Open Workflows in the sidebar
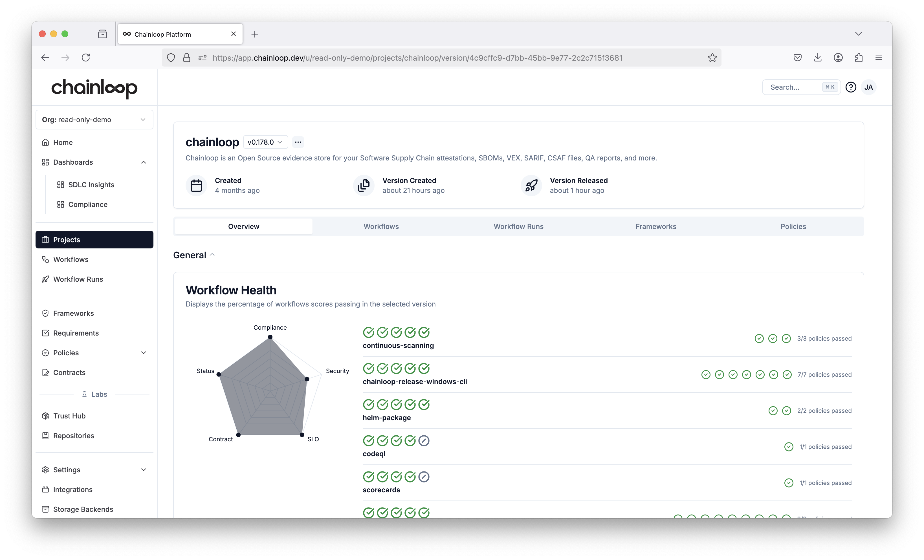Screen dimensions: 924x560 pyautogui.click(x=94, y=259)
